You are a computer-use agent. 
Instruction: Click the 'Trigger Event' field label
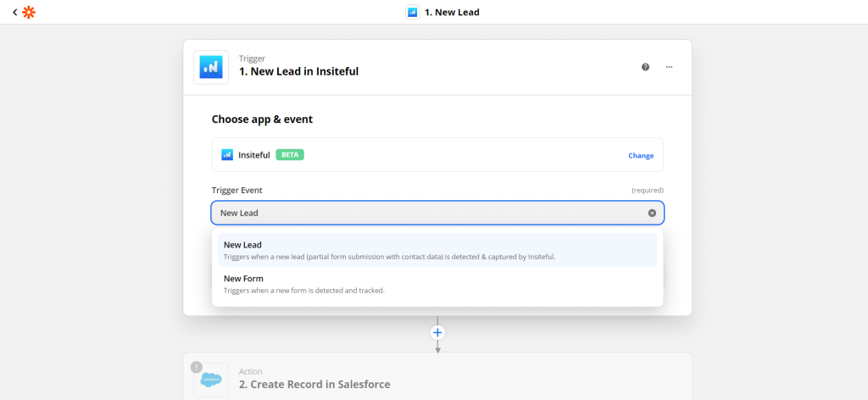point(237,191)
